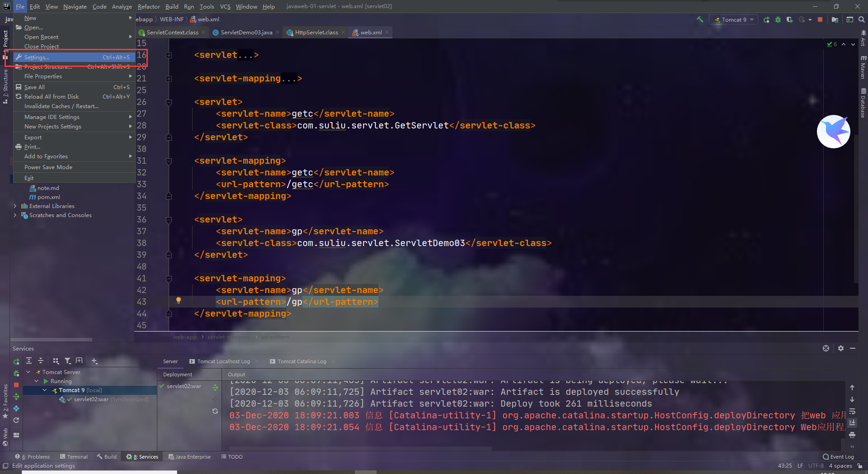Toggle soft-wrap in the Output console
868x474 pixels.
[852, 411]
